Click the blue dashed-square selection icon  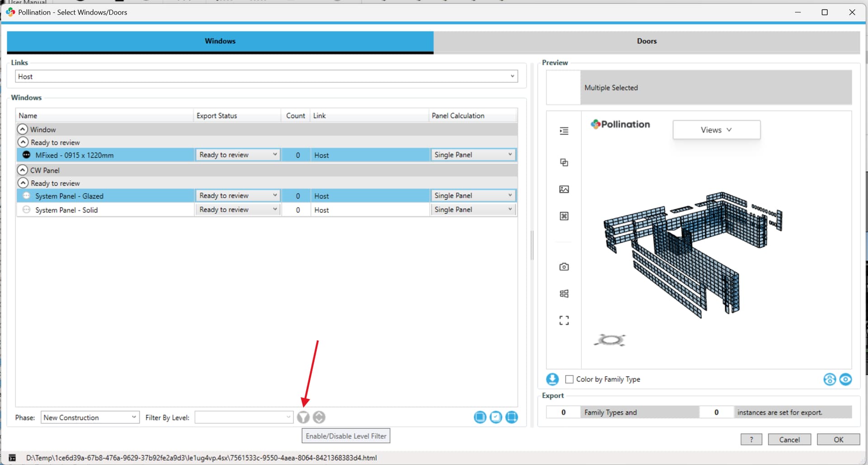coord(512,417)
